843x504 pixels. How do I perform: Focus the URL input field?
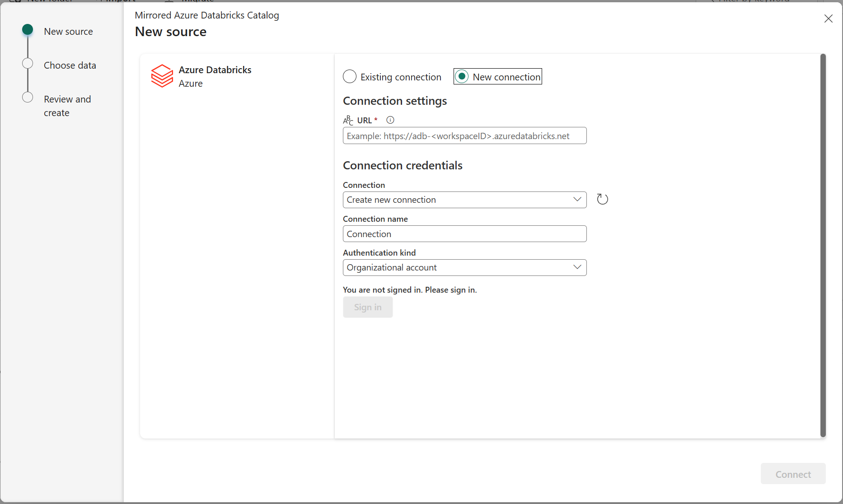pyautogui.click(x=464, y=135)
